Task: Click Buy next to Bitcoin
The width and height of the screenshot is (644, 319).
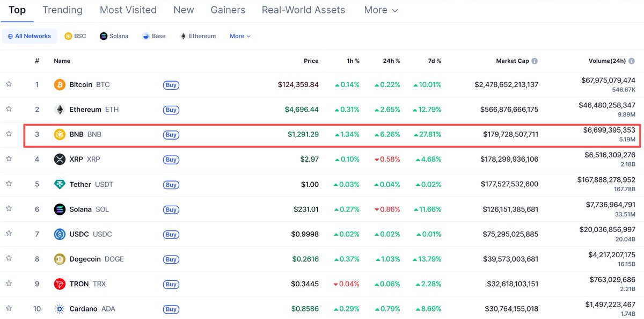Action: tap(171, 85)
